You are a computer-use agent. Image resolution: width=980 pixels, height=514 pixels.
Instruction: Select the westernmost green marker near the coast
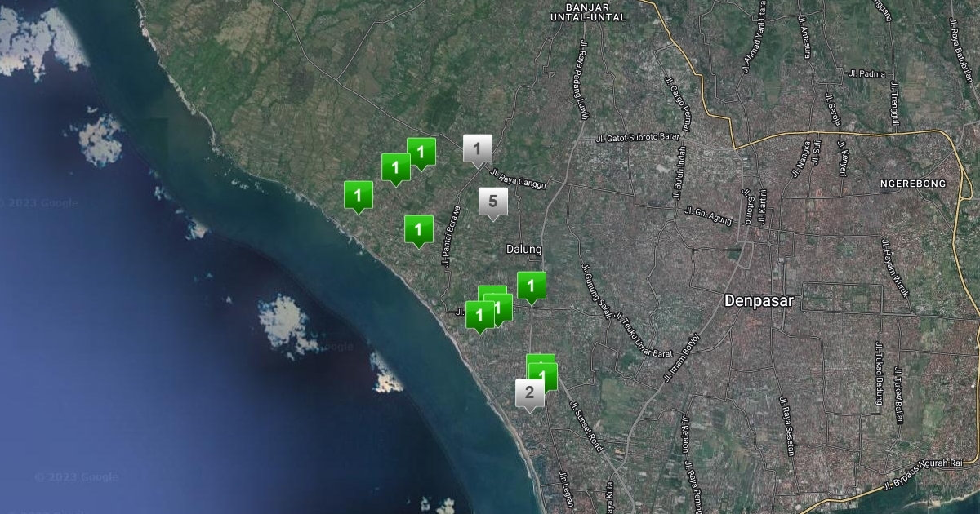click(358, 196)
